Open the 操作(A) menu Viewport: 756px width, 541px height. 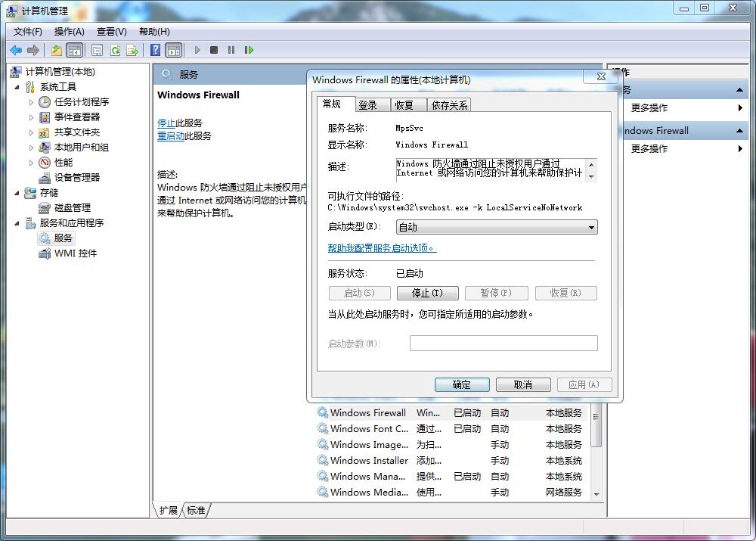pyautogui.click(x=69, y=32)
